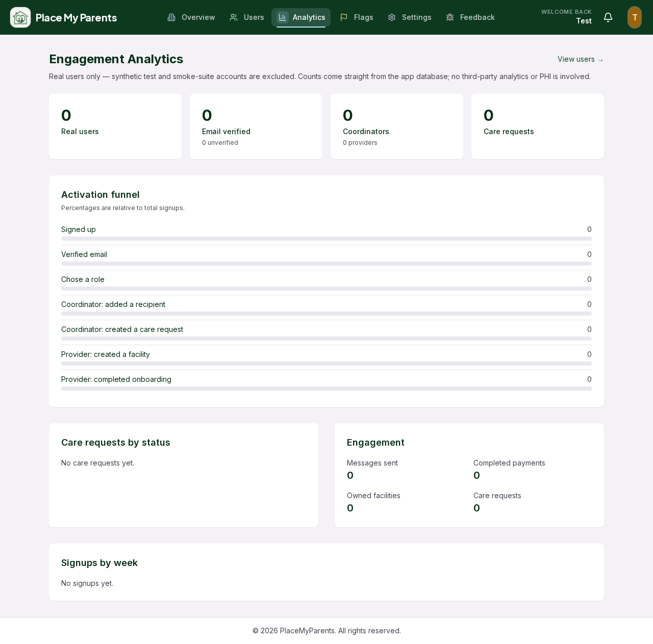Click the 0 providers subtext
The image size is (653, 644).
[360, 143]
